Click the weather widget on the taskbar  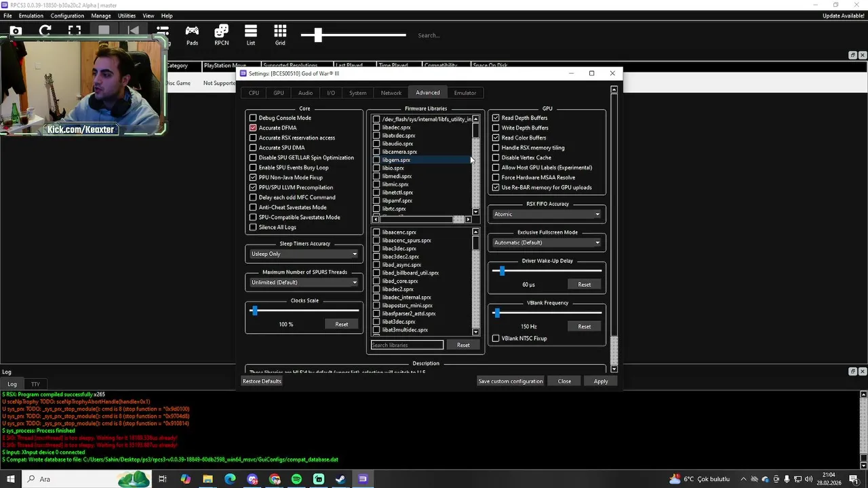(698, 479)
